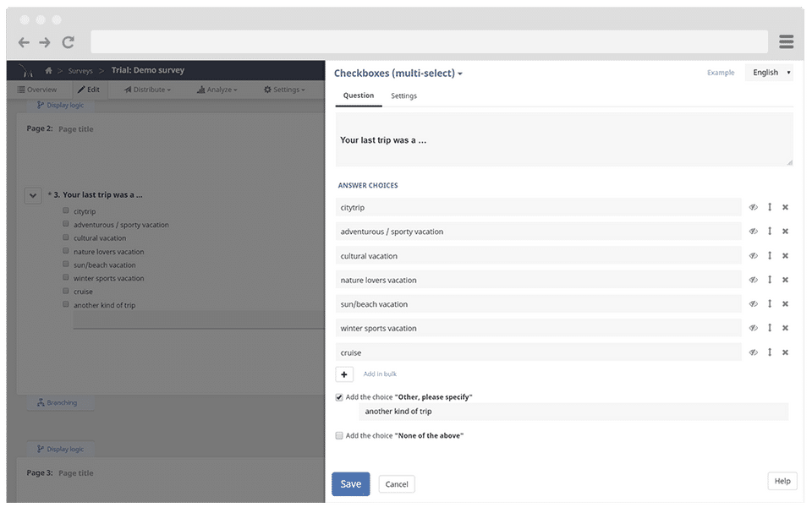Hide the sun/beach vacation choice

754,304
